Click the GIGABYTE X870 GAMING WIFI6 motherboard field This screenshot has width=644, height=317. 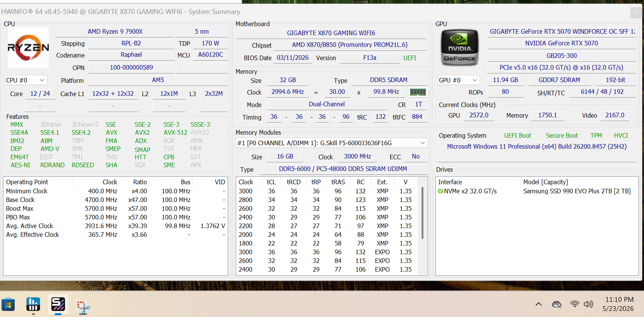(331, 33)
